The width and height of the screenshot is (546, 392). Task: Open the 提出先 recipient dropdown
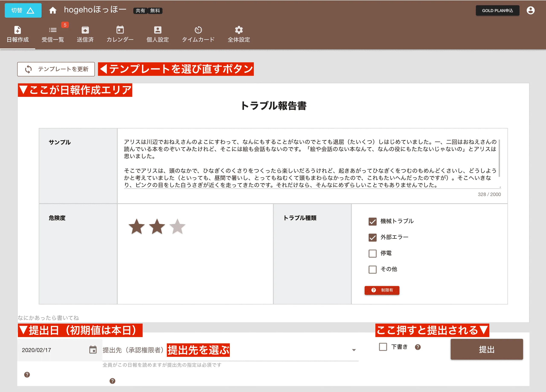click(353, 350)
